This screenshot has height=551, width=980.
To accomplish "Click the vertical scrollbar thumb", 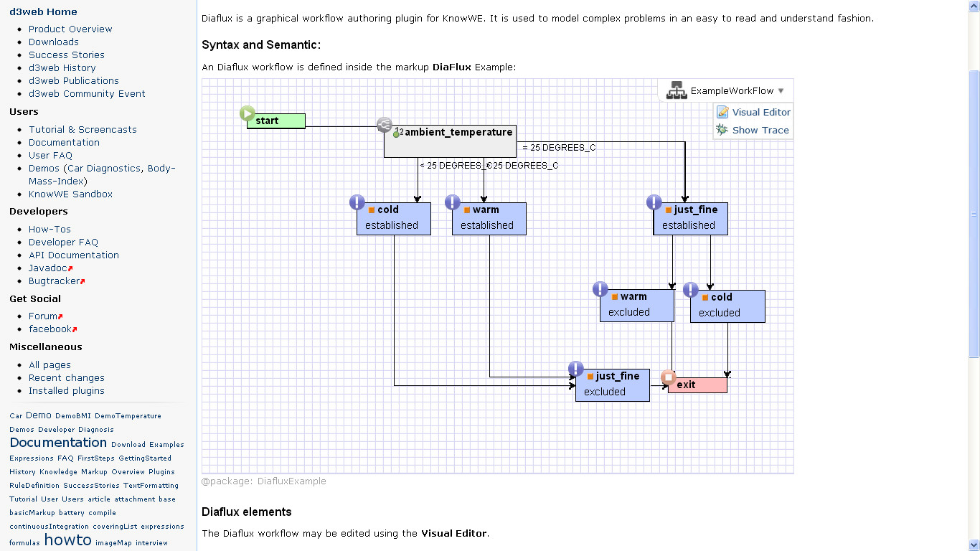I will 974,214.
